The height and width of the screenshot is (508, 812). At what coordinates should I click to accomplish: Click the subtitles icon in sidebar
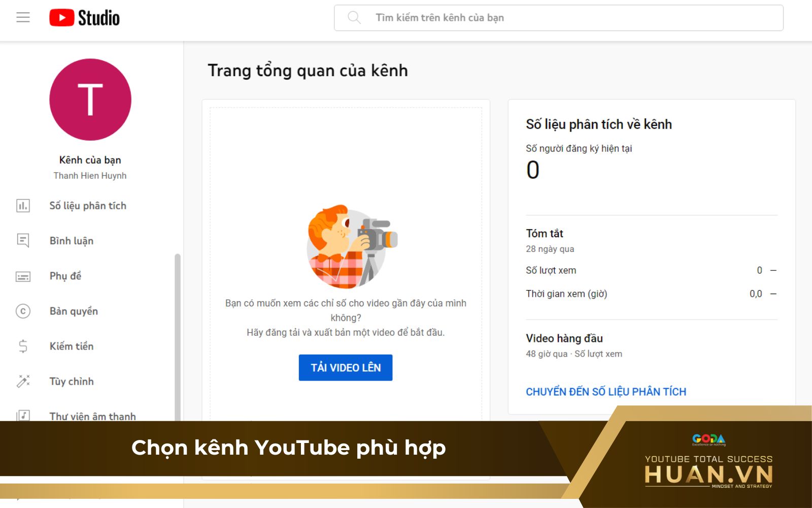23,276
